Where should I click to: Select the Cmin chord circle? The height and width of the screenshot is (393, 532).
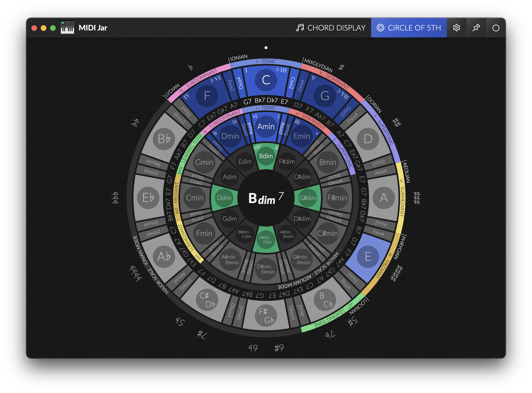(x=195, y=198)
